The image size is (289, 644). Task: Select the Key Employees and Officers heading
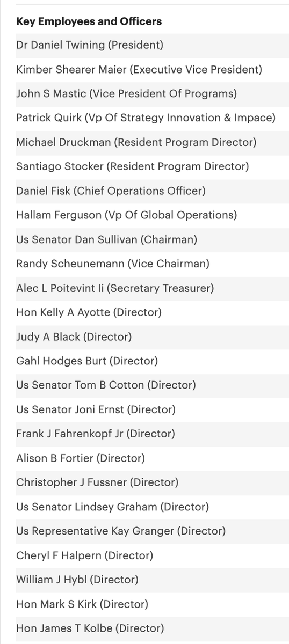pyautogui.click(x=89, y=21)
